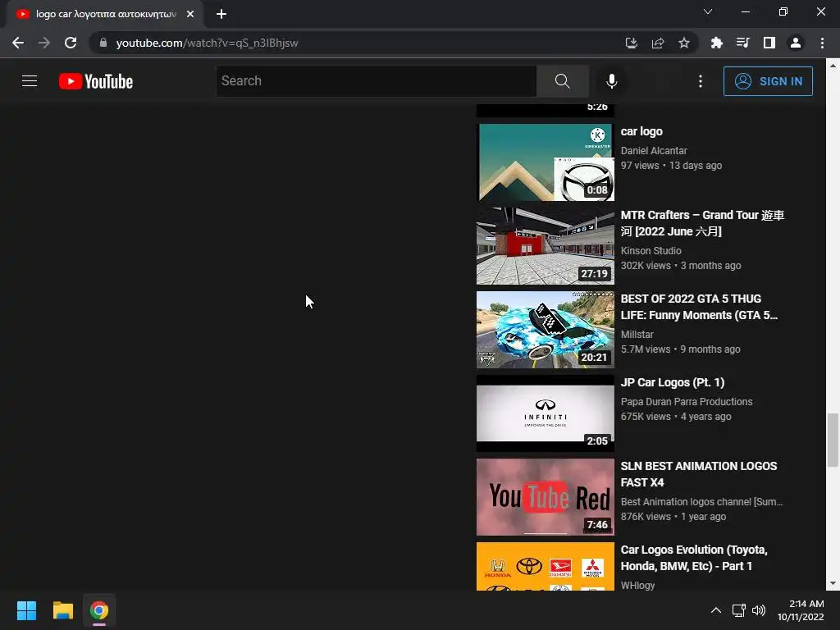Viewport: 840px width, 630px height.
Task: Visit WHlogy channel name
Action: coord(637,586)
